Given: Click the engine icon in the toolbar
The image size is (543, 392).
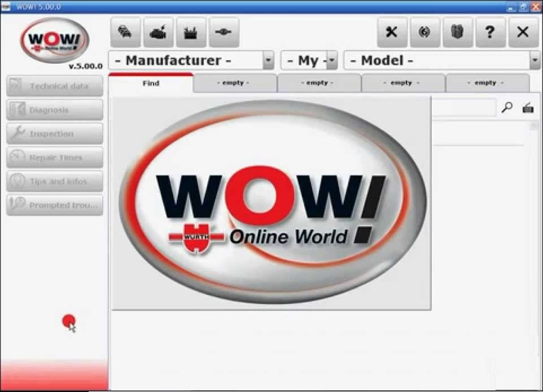Looking at the screenshot, I should (158, 33).
